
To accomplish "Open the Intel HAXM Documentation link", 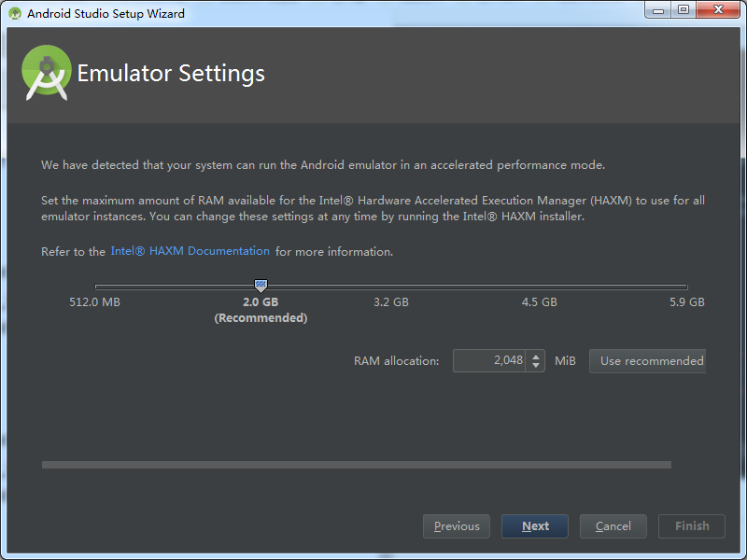I will [x=190, y=251].
